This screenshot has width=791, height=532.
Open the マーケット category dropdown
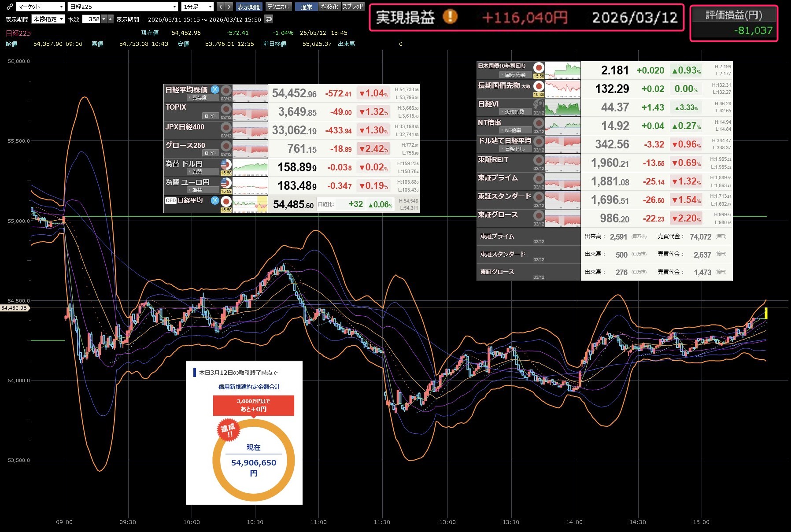(41, 7)
